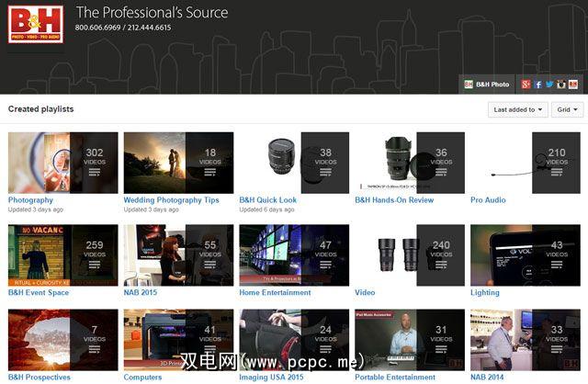The width and height of the screenshot is (588, 384).
Task: Click the B&H logo at top left
Action: (x=33, y=24)
